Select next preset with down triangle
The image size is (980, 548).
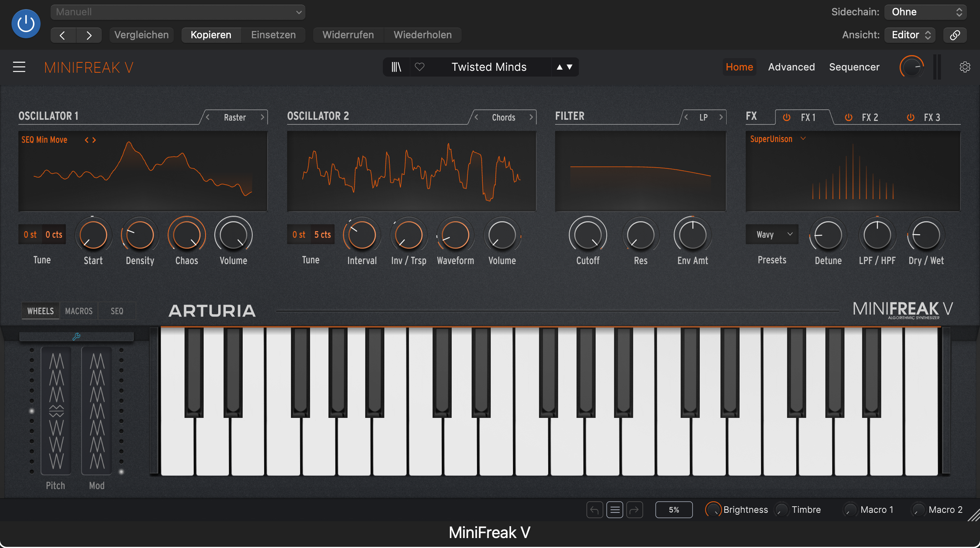point(570,67)
